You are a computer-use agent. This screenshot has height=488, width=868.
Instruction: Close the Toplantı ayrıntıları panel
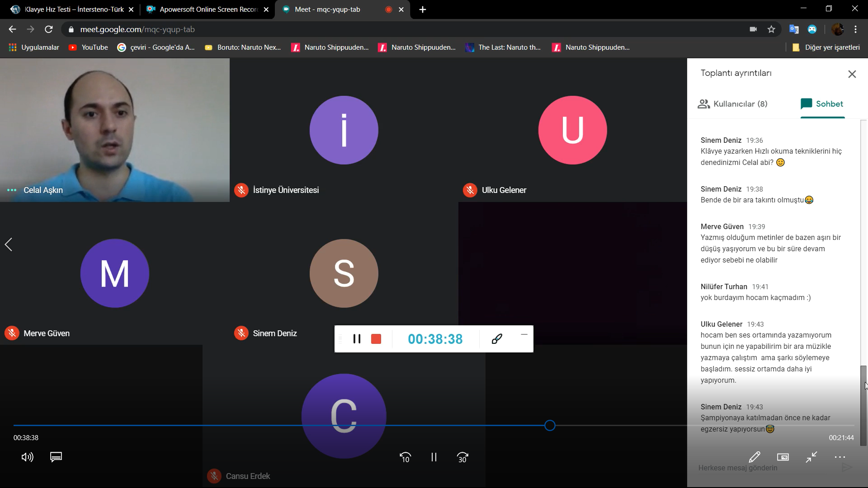852,74
